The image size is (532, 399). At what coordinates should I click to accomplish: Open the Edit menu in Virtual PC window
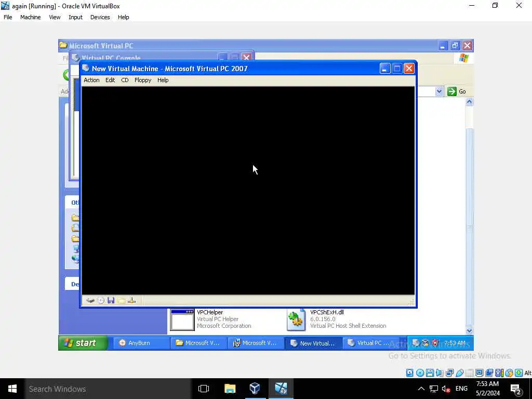click(x=110, y=80)
